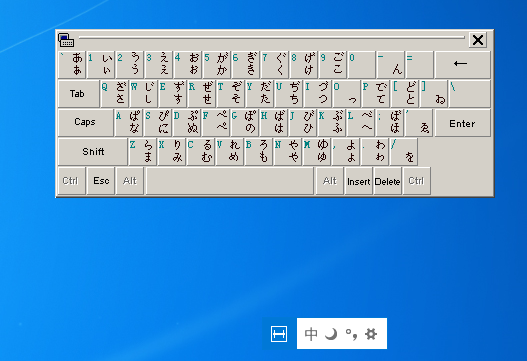This screenshot has height=361, width=527.
Task: Tap the [ と key
Action: pos(404,93)
